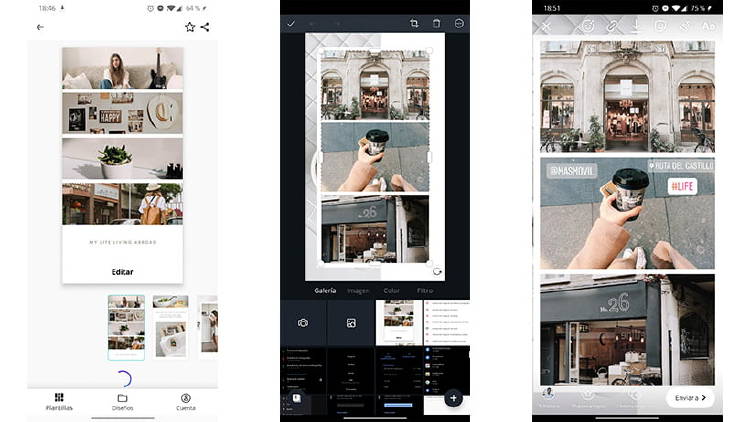750x422 pixels.
Task: Select the No. 26 shop photo in editor collage
Action: tap(375, 229)
